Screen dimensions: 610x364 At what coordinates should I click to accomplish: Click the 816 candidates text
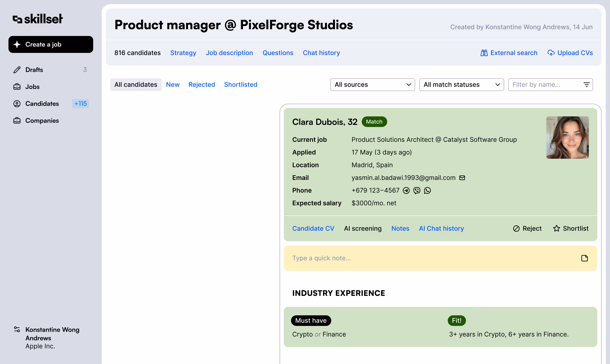[x=137, y=53]
